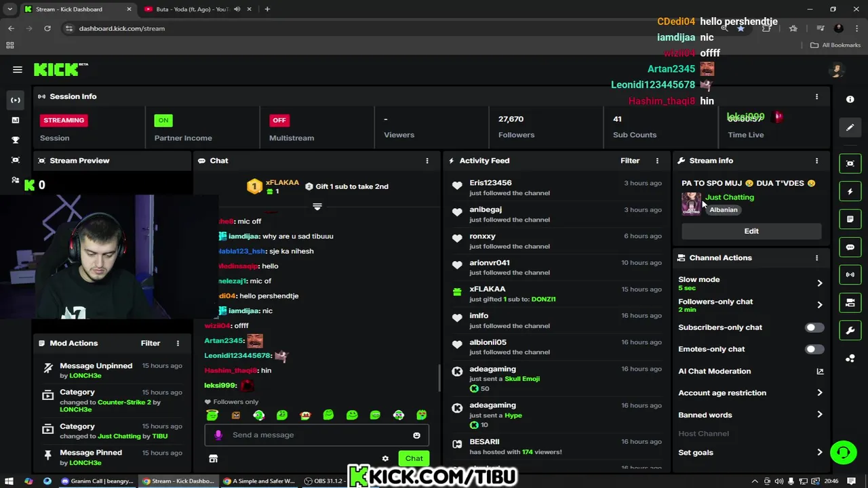This screenshot has width=868, height=488.
Task: Toggle the Mod Actions notes widget icon
Action: (850, 220)
